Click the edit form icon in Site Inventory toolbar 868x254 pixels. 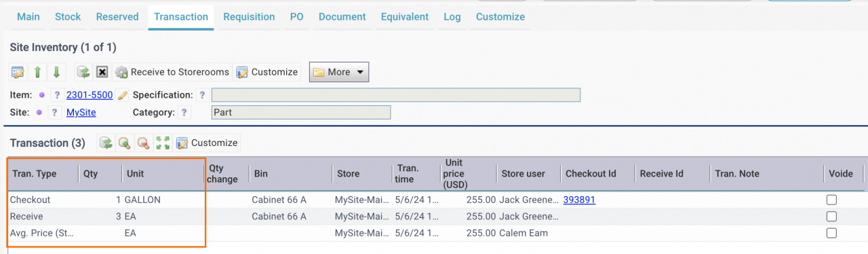click(18, 72)
